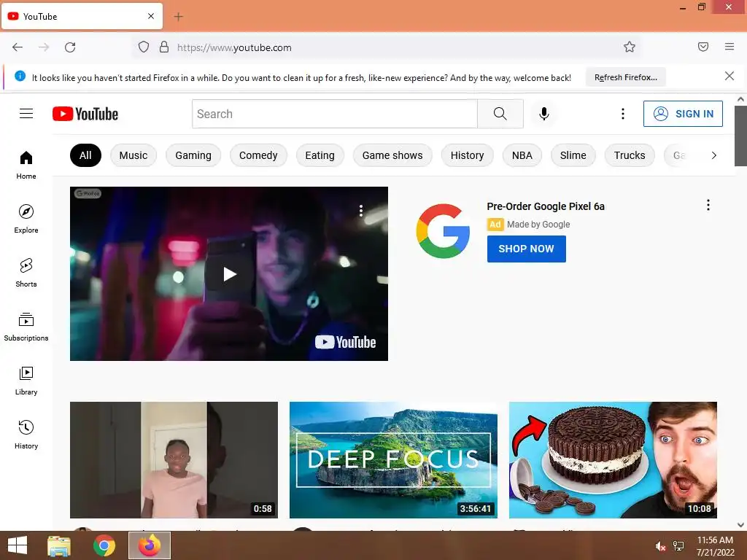Screen dimensions: 747x560
Task: Click the page vertical scrollbar thumb
Action: [740, 136]
